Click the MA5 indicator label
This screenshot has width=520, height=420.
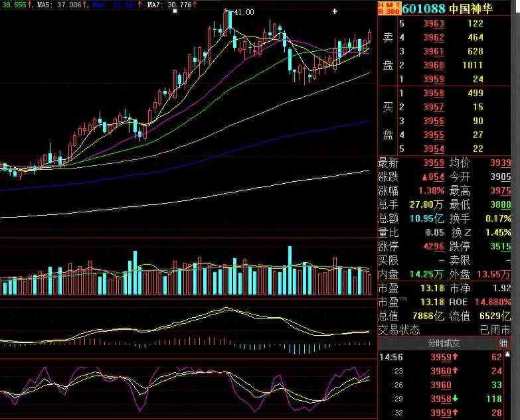44,5
